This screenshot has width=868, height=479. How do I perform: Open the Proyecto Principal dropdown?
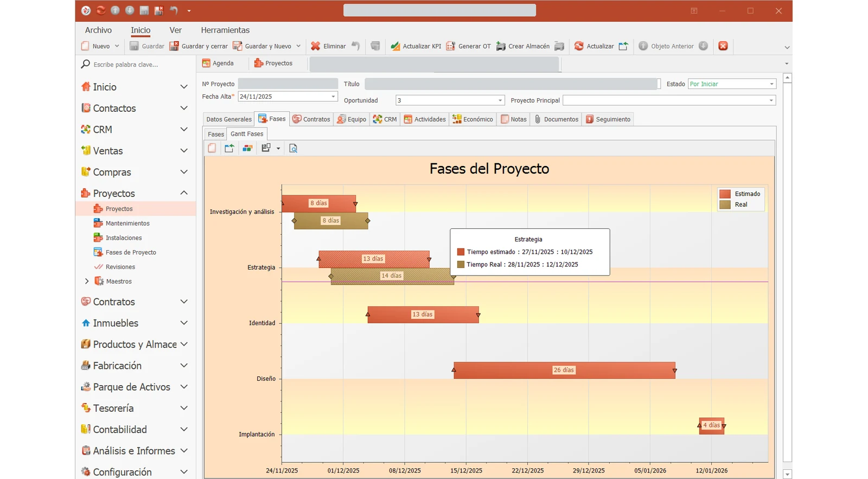coord(771,100)
